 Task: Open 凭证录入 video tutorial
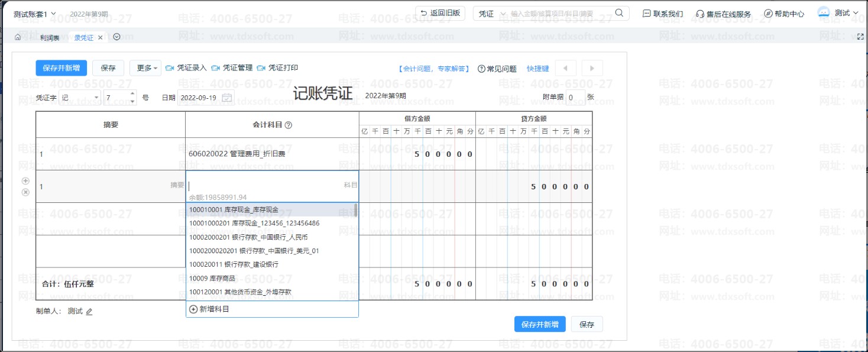pyautogui.click(x=186, y=68)
